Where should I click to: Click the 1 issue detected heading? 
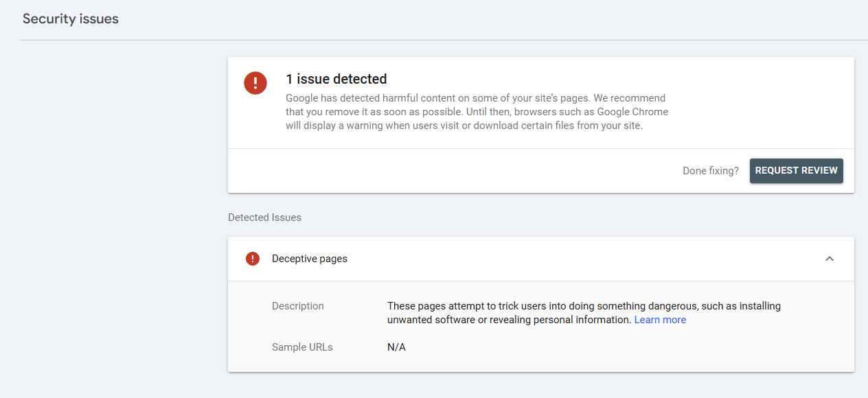(x=336, y=79)
